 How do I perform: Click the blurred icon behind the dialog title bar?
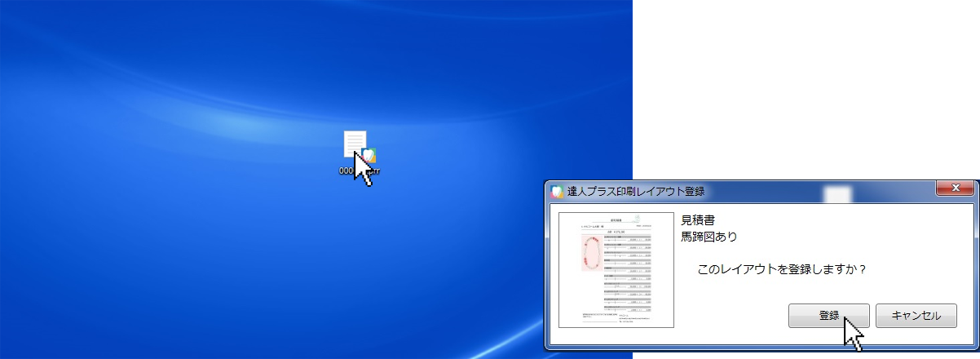837,193
